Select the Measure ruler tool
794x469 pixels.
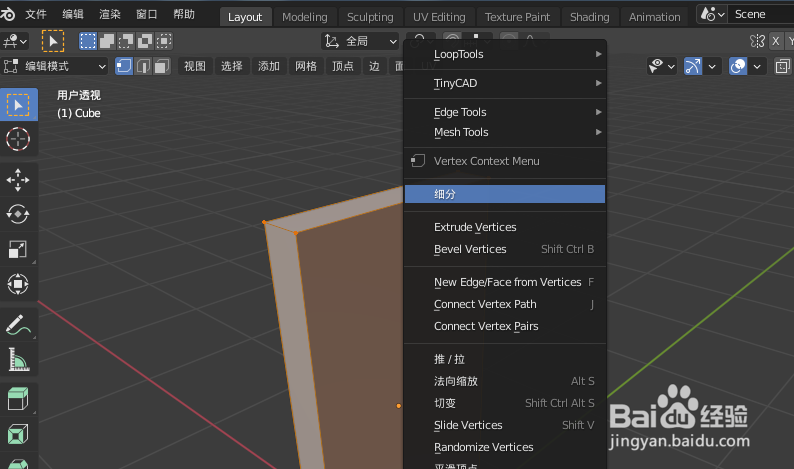[18, 360]
